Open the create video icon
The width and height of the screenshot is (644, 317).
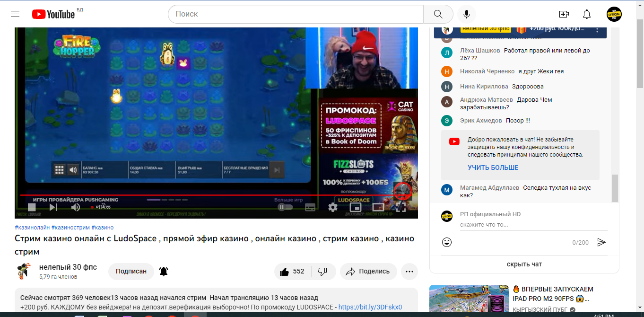coord(564,14)
